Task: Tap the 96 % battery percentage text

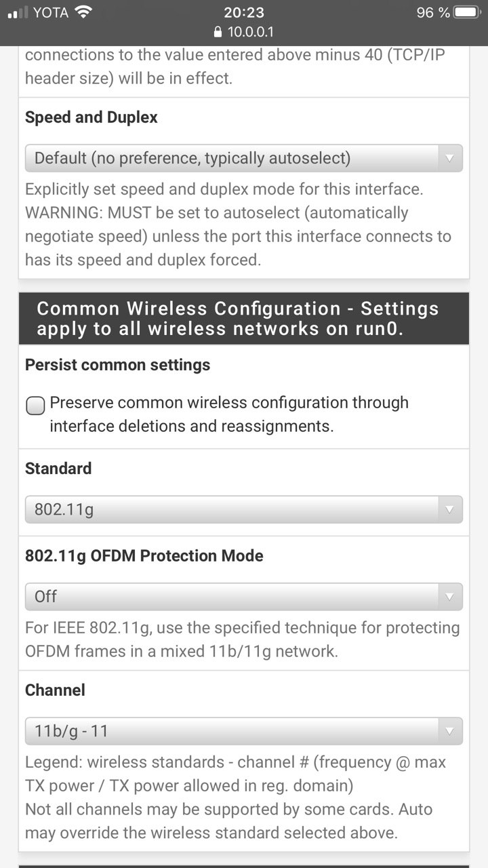Action: click(434, 12)
